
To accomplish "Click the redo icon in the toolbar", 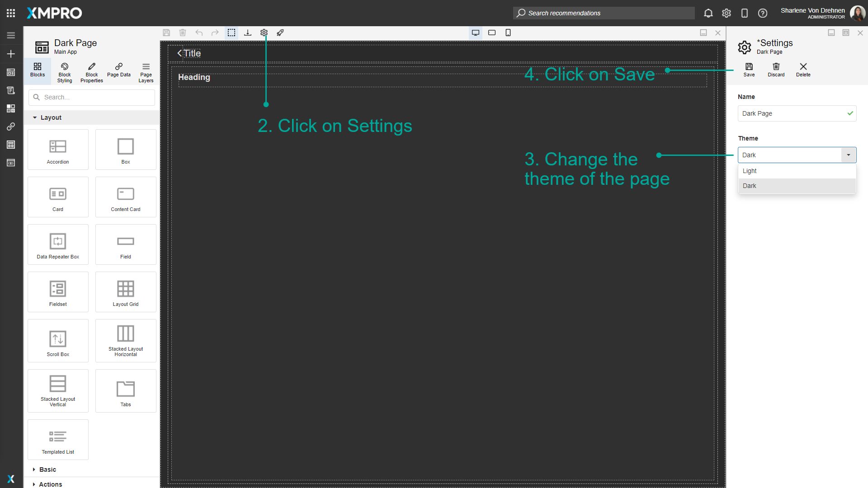I will pos(215,33).
